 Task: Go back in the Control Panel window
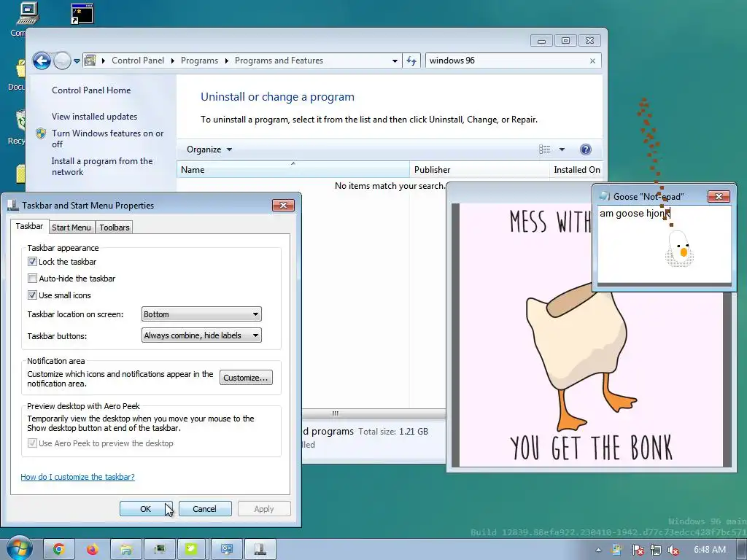click(x=42, y=61)
